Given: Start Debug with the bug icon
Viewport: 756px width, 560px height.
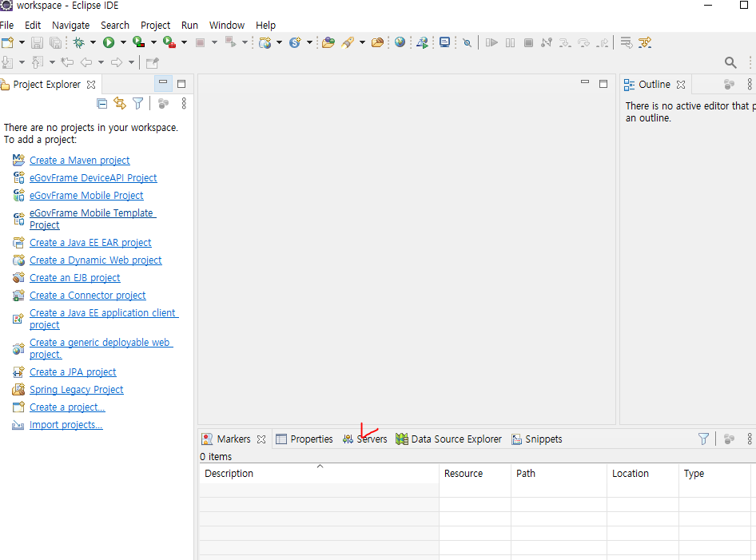Looking at the screenshot, I should 78,42.
